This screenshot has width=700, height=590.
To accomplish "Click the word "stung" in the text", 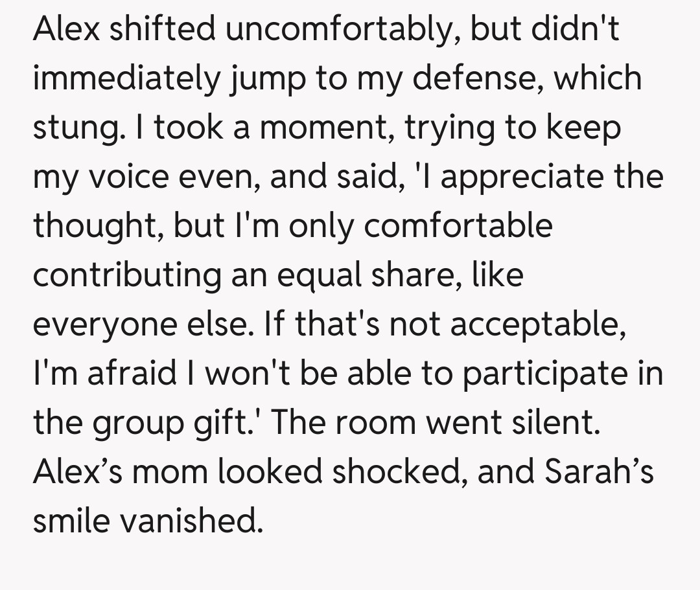I will [73, 128].
